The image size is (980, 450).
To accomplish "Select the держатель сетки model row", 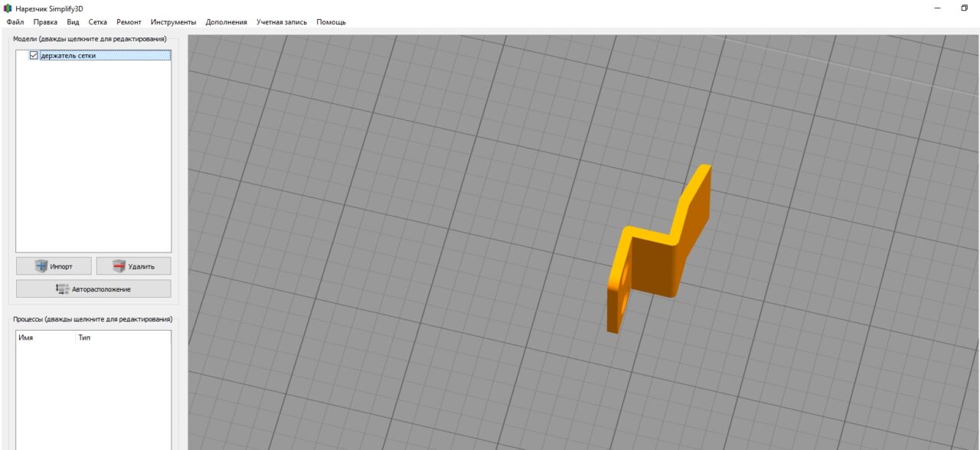I will pos(93,55).
